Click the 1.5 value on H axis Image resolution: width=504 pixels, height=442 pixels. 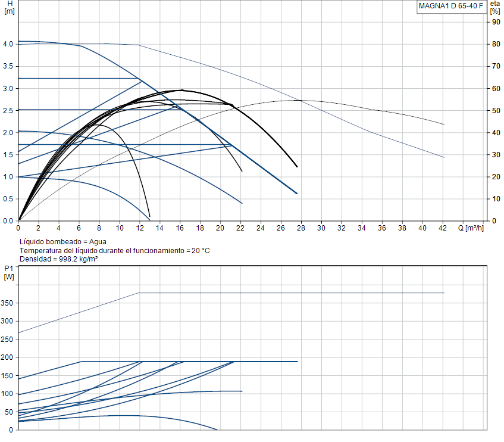click(8, 155)
